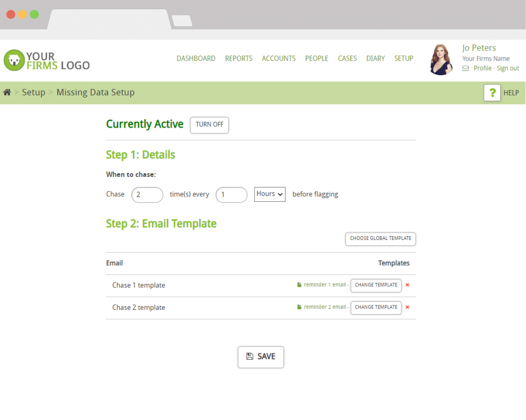This screenshot has height=420, width=526.
Task: Open the Dashboard menu
Action: click(196, 59)
